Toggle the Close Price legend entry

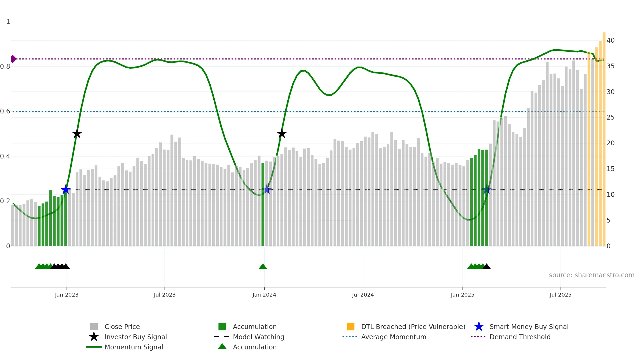tap(122, 327)
